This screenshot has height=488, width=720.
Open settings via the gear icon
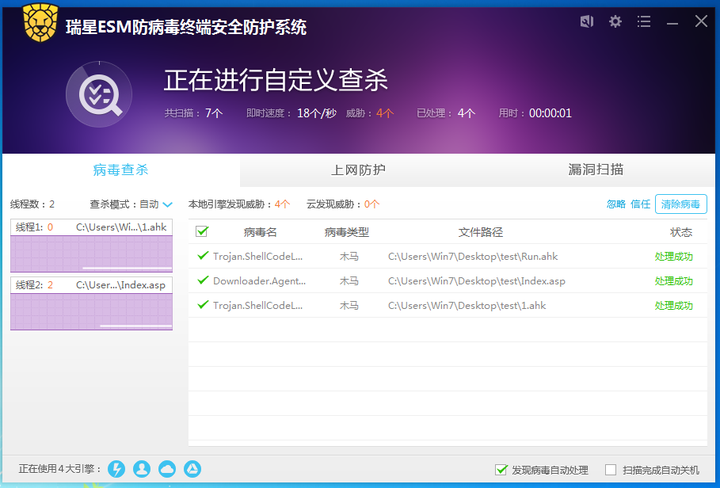point(615,21)
